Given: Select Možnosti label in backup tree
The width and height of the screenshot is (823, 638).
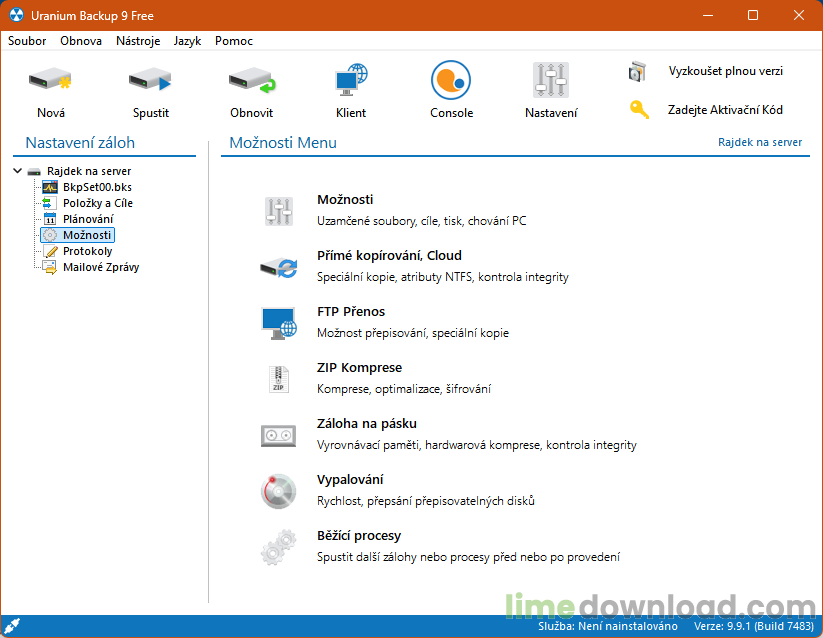Looking at the screenshot, I should click(x=87, y=235).
